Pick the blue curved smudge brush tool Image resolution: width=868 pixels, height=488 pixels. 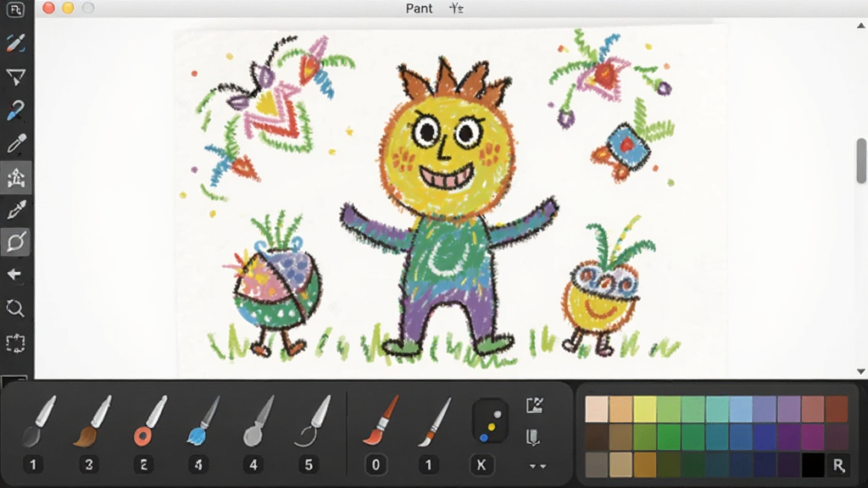(x=15, y=110)
